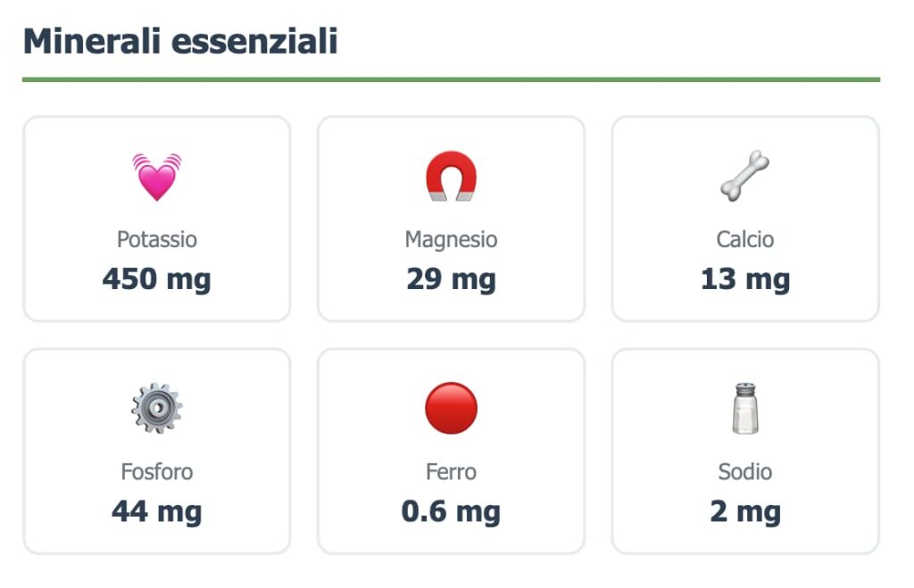Click the salt shaker Sodio icon
The width and height of the screenshot is (914, 588).
tap(745, 408)
